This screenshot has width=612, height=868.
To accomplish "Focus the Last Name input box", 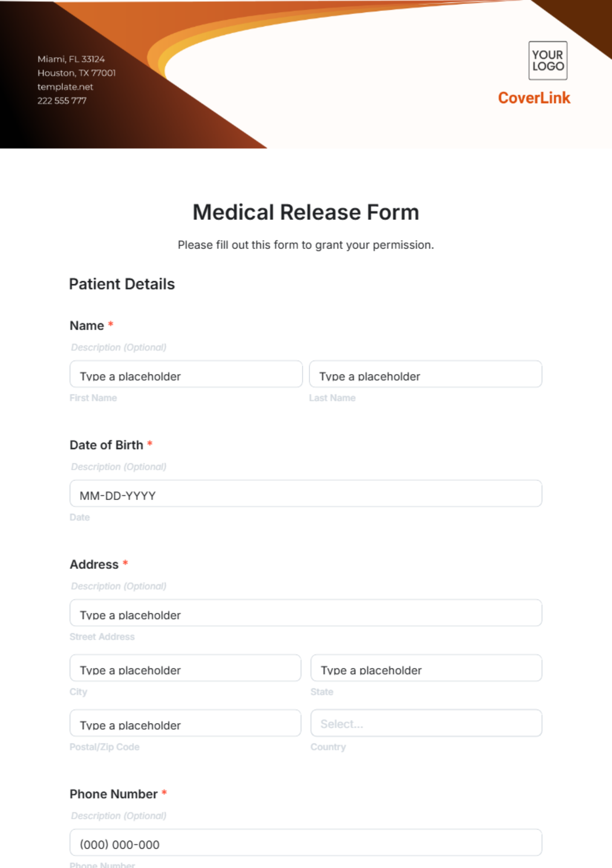I will click(x=425, y=375).
